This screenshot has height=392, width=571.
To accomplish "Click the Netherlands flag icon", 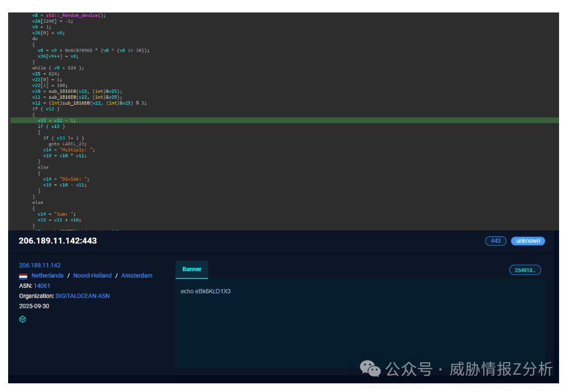I will pos(23,277).
